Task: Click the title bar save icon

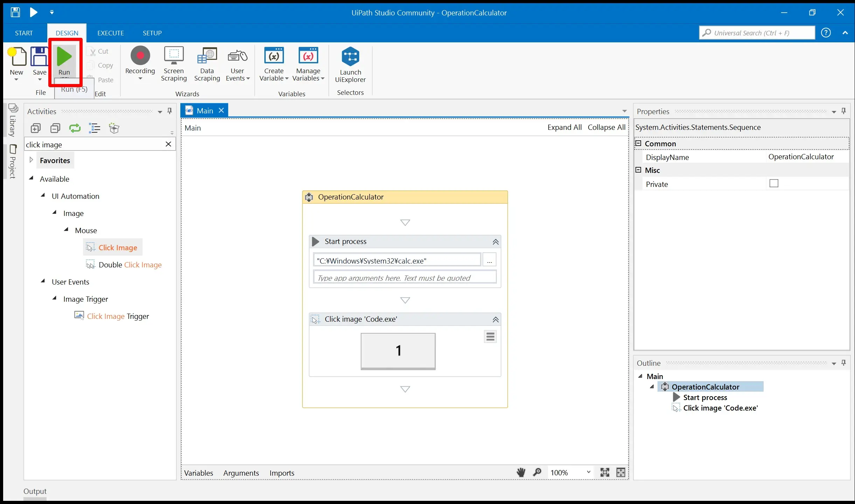Action: click(x=15, y=13)
